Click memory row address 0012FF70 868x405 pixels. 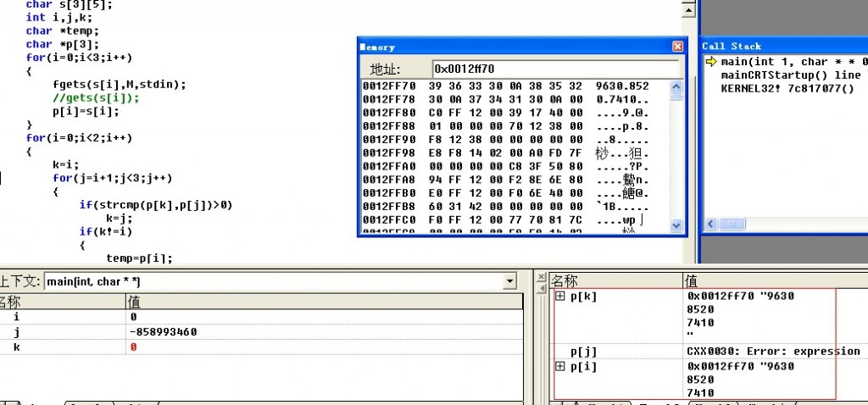(x=389, y=86)
